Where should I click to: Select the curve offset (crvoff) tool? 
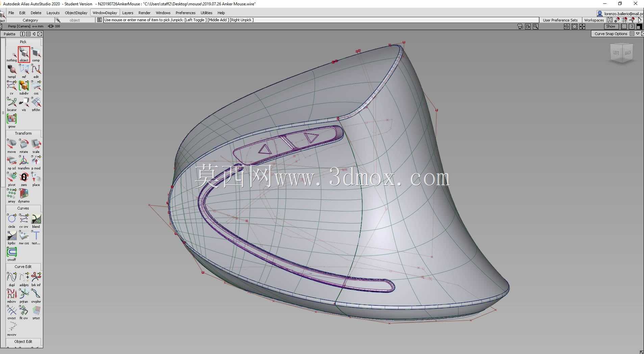coord(11,254)
